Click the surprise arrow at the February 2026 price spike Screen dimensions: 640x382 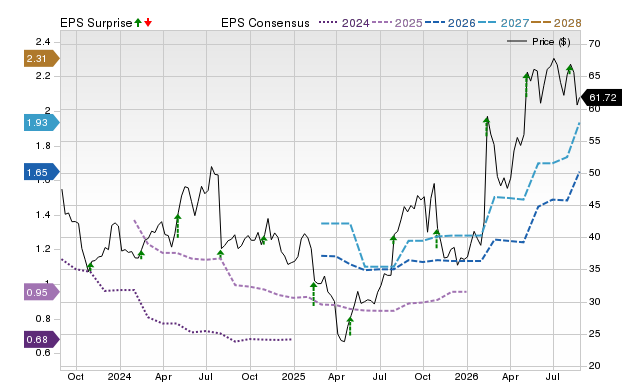click(487, 126)
